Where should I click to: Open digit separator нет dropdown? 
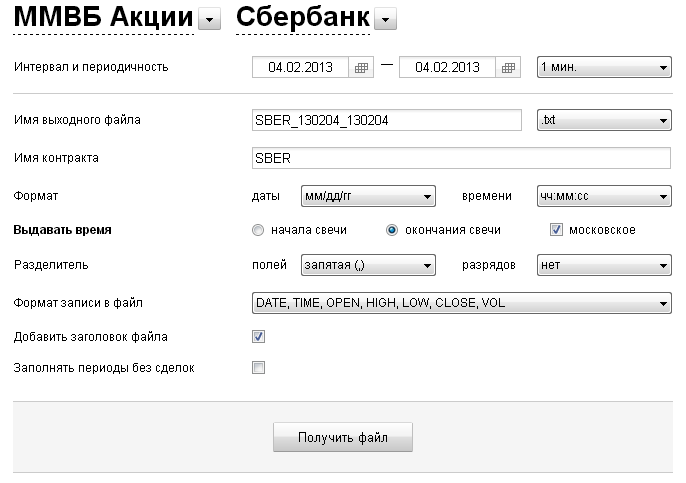point(604,265)
